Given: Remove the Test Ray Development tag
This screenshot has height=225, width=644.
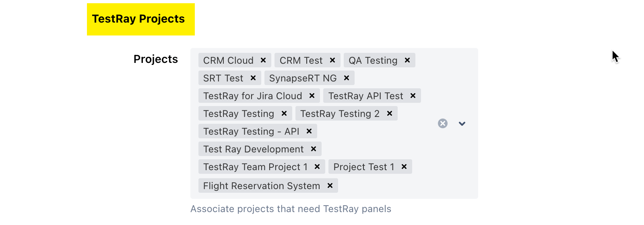Looking at the screenshot, I should [314, 149].
